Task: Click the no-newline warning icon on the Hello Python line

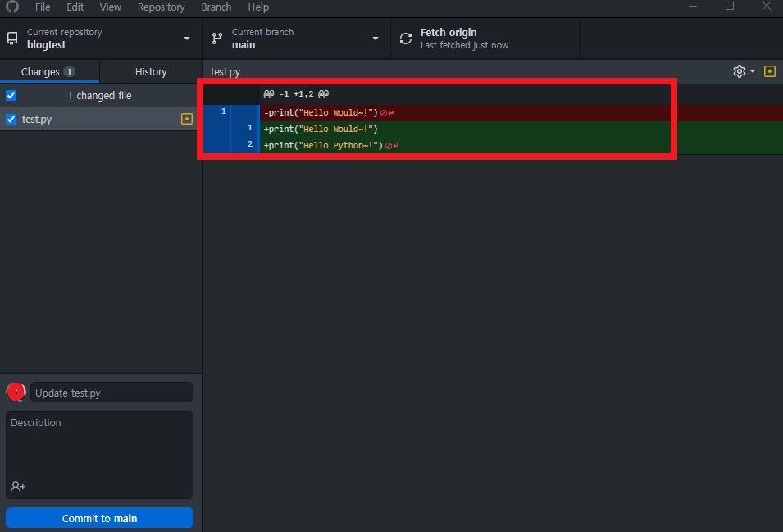Action: (392, 146)
